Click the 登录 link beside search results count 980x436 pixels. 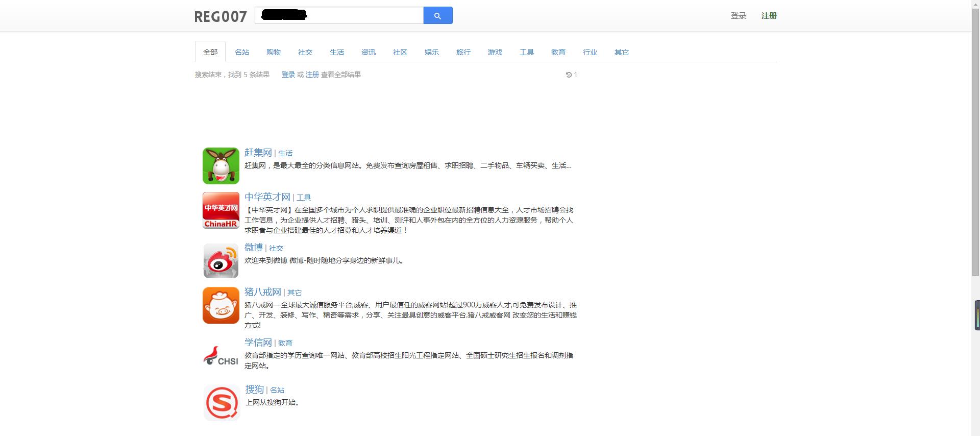click(288, 75)
